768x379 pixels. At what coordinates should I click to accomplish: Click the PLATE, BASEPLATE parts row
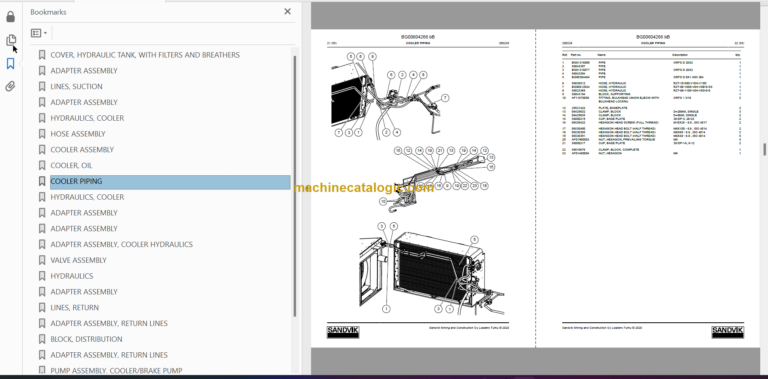(x=651, y=108)
